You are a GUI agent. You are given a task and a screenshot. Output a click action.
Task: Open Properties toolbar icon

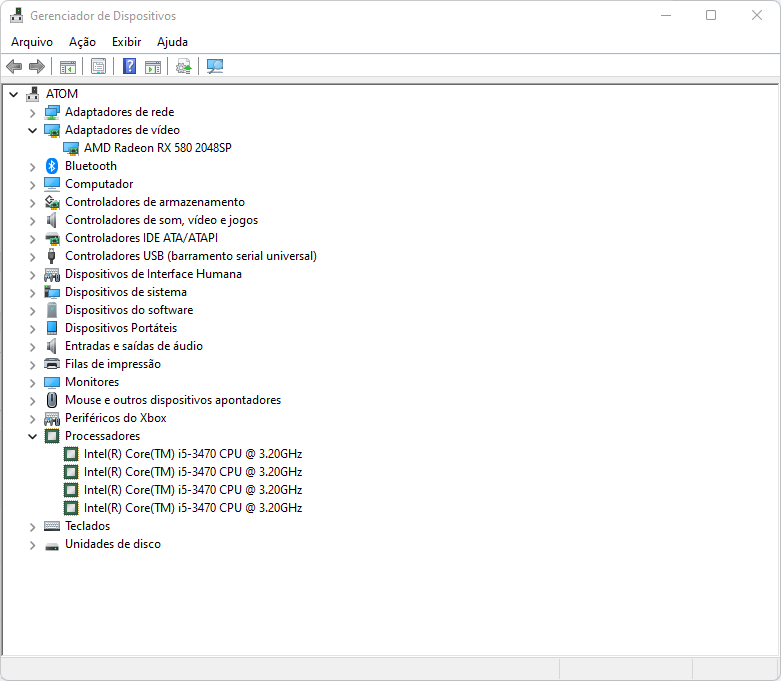[x=99, y=66]
